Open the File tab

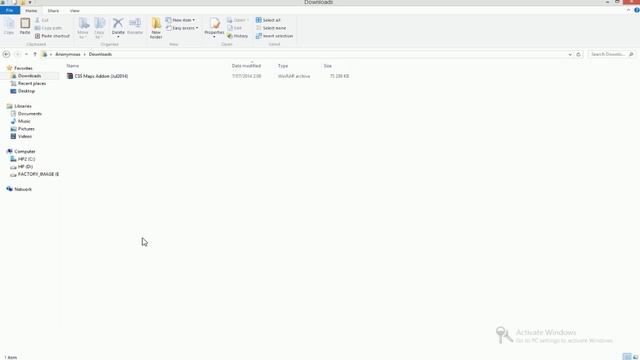coord(10,11)
